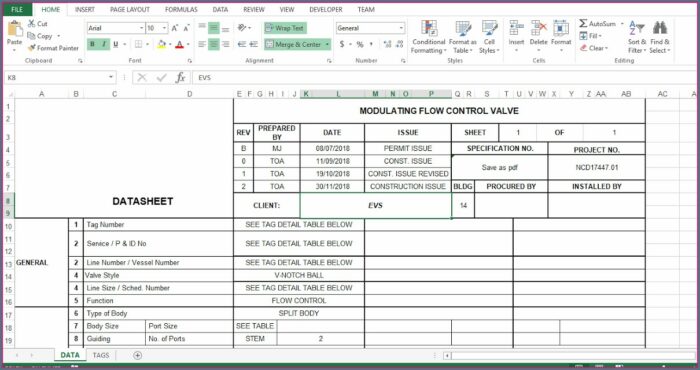Click the formula bar Enter checkmark

[161, 78]
